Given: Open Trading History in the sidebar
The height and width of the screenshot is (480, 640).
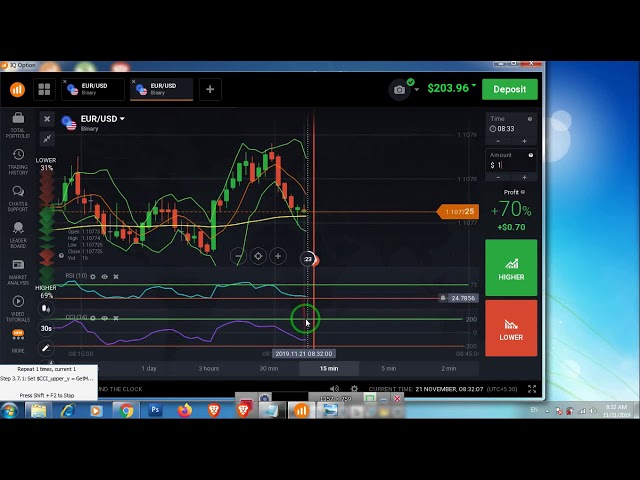Looking at the screenshot, I should [18, 162].
